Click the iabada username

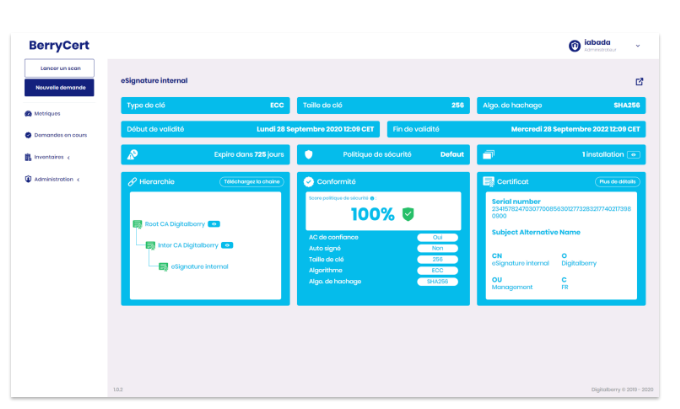pos(597,42)
